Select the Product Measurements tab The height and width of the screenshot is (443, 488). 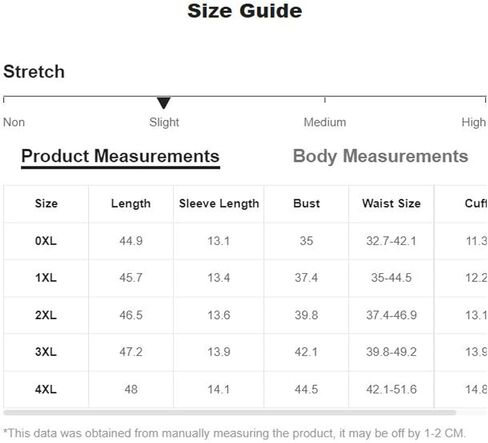click(120, 157)
